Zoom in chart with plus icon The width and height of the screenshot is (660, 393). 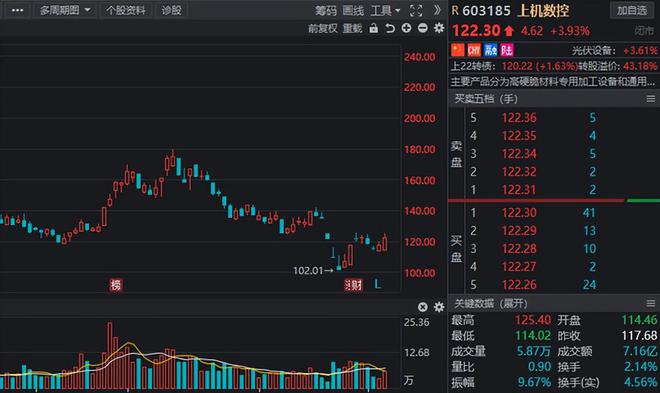coord(406,28)
